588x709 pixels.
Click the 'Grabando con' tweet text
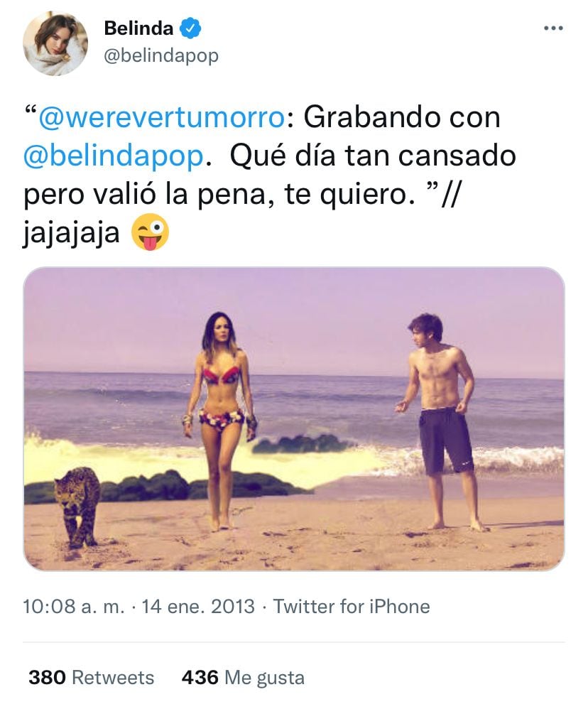(402, 117)
